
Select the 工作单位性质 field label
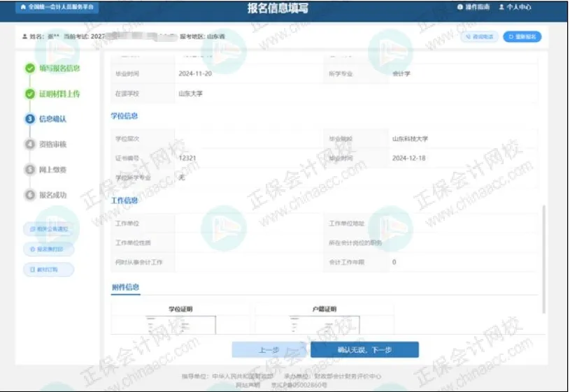click(x=133, y=242)
